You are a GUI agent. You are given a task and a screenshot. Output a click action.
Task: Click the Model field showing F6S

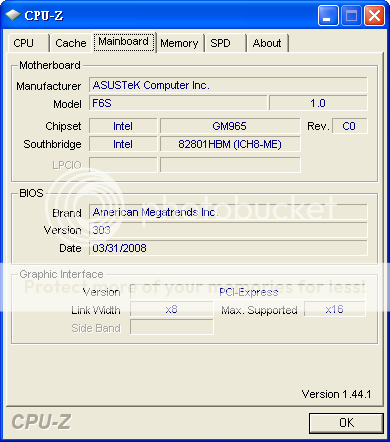point(178,103)
